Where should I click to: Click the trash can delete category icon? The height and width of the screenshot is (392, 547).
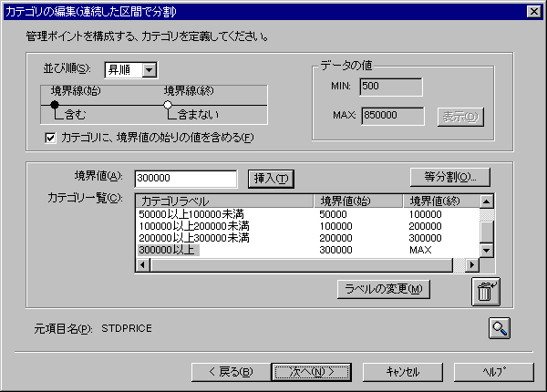click(486, 292)
